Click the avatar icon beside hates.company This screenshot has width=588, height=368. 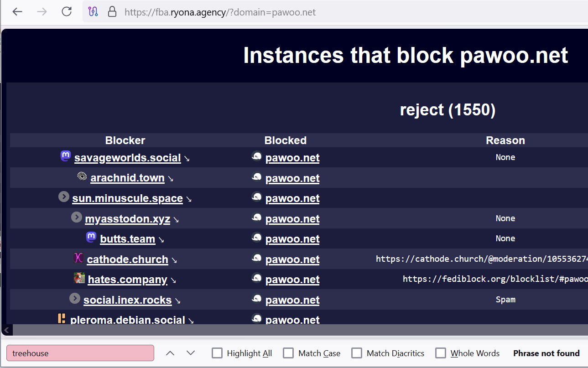point(79,278)
